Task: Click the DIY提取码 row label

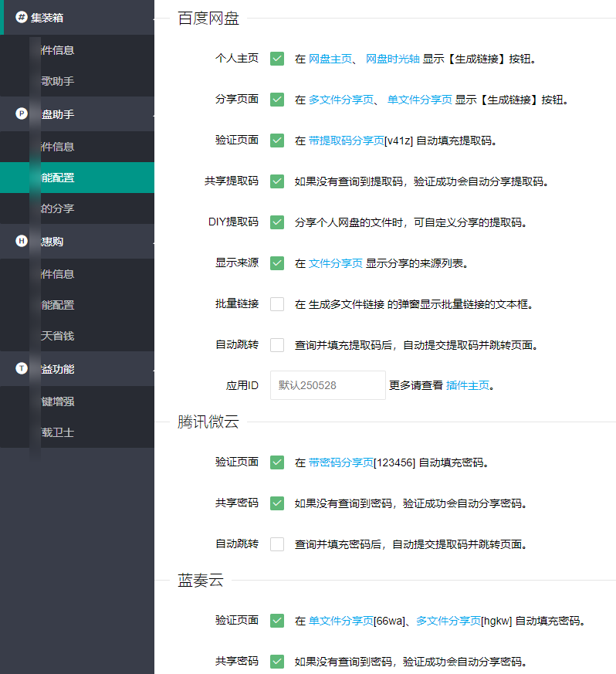Action: click(x=233, y=222)
